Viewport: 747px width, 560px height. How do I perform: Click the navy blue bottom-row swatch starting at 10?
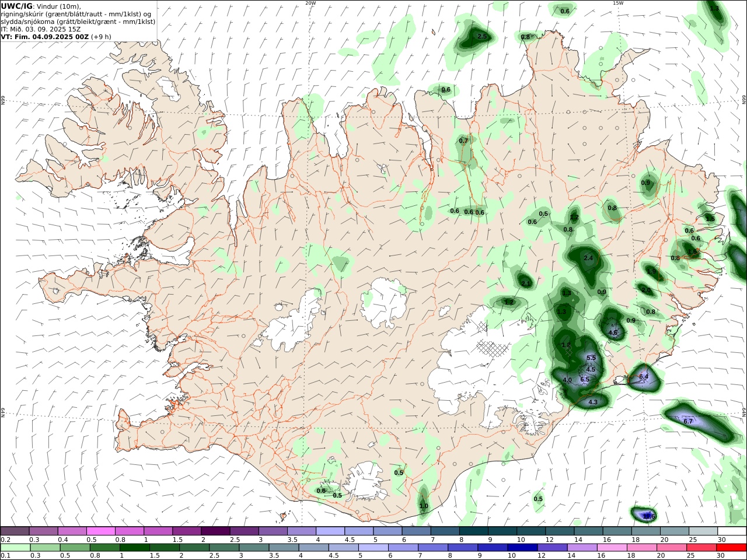(522, 548)
